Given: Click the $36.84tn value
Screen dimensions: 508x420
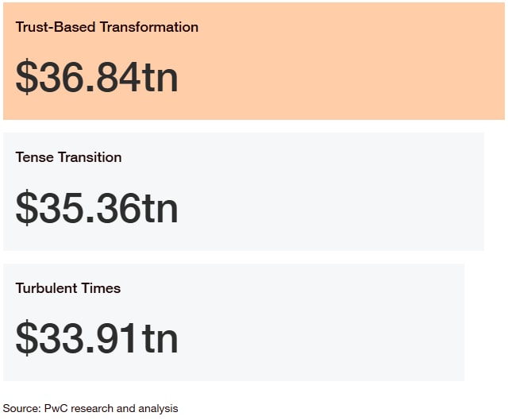Looking at the screenshot, I should [x=97, y=77].
